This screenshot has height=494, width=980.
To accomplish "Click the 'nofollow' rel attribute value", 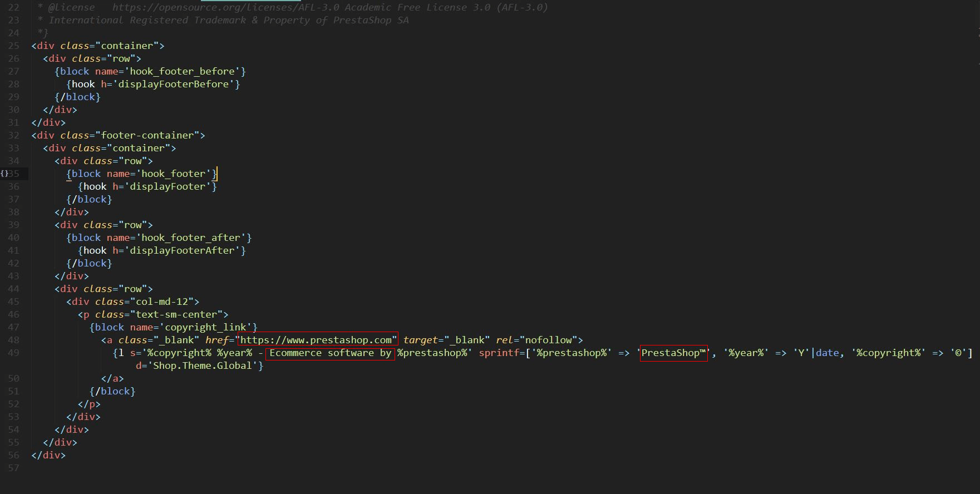I will pos(548,340).
